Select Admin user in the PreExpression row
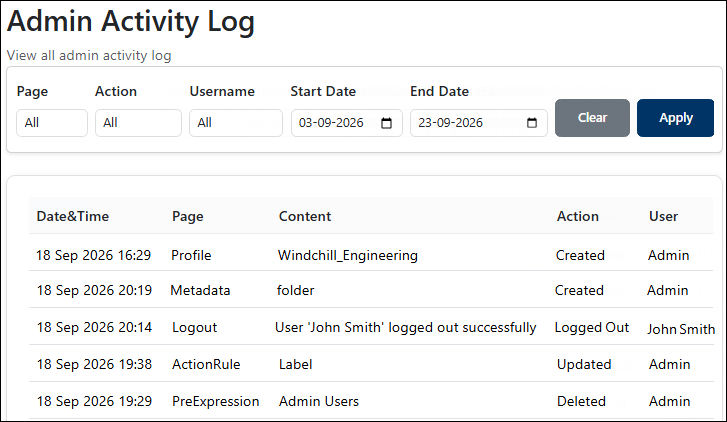Image resolution: width=727 pixels, height=422 pixels. pos(670,401)
